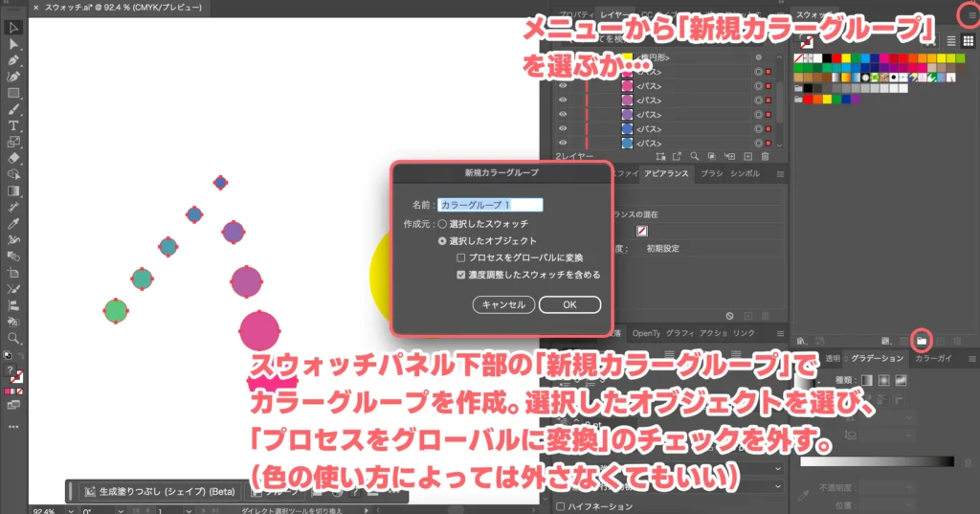
Task: Switch to the アピアランス tab
Action: [666, 173]
